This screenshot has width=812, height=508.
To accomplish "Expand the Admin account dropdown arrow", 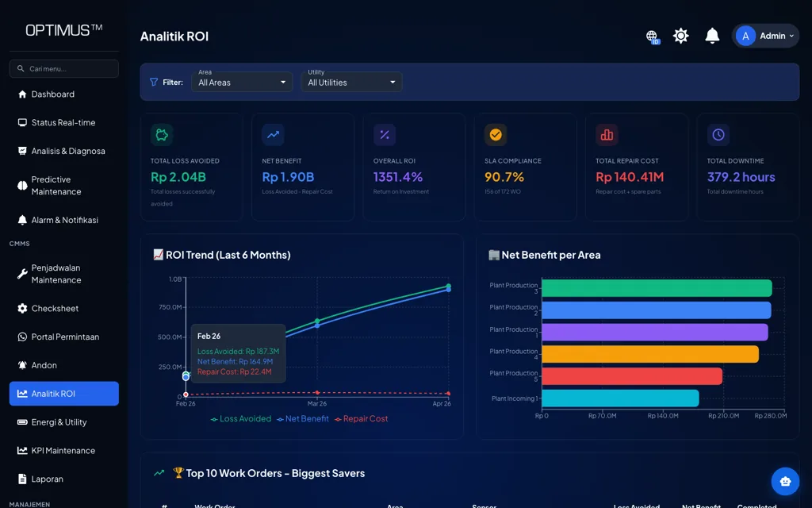I will tap(791, 37).
